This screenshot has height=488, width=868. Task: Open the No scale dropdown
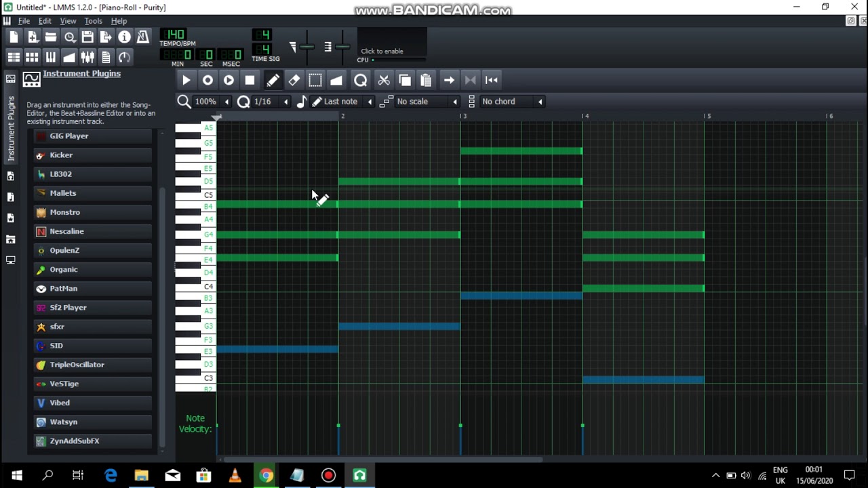428,102
